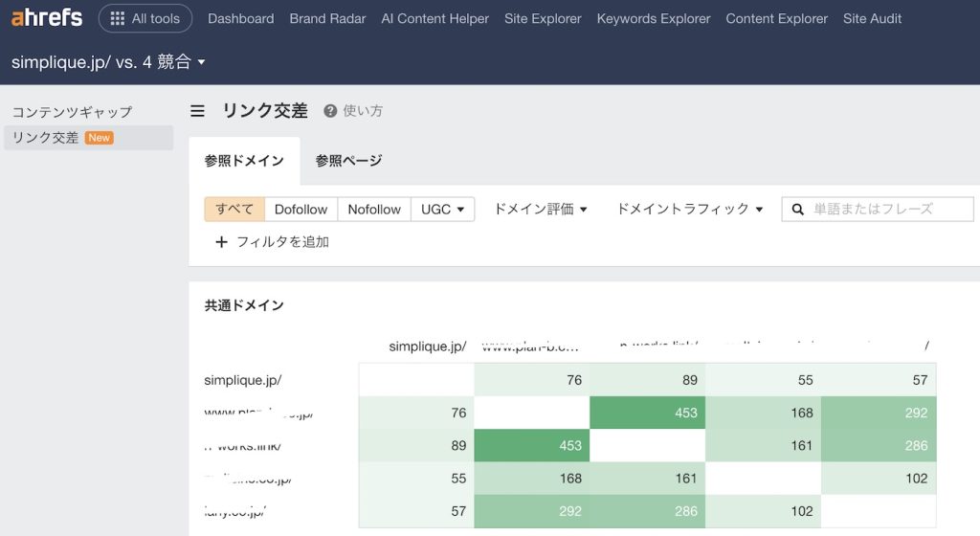Click the 292 cell in bottom row
This screenshot has height=536, width=980.
pyautogui.click(x=532, y=511)
